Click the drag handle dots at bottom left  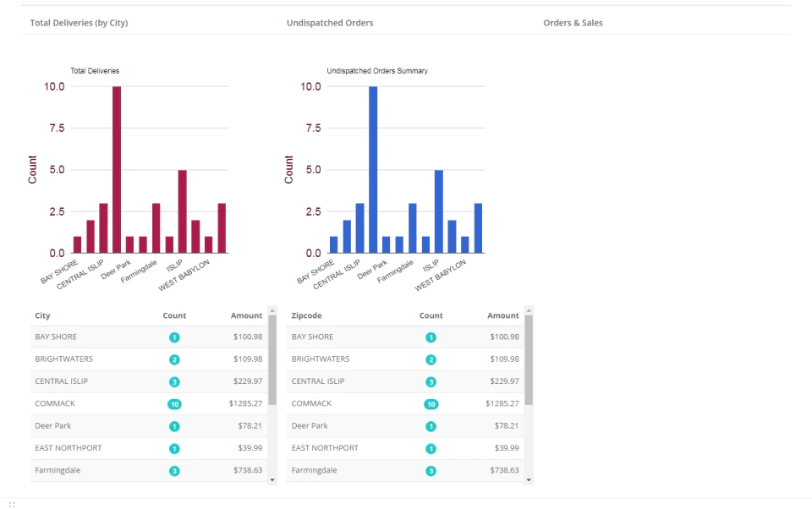coord(12,504)
